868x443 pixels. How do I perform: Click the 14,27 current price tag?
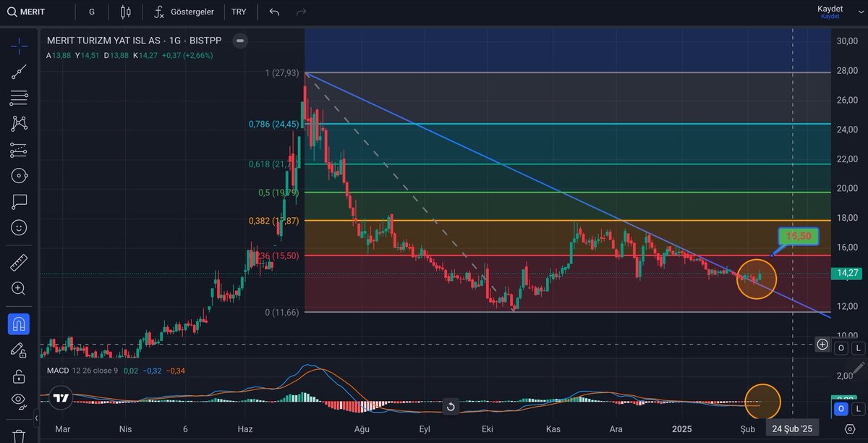pyautogui.click(x=846, y=273)
